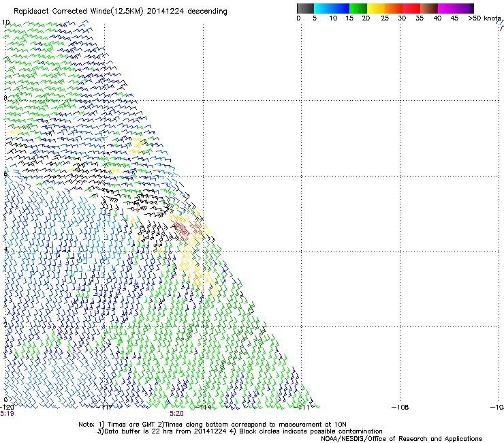Click the note 'Times are GMT'
The image size is (504, 443).
pyautogui.click(x=130, y=425)
